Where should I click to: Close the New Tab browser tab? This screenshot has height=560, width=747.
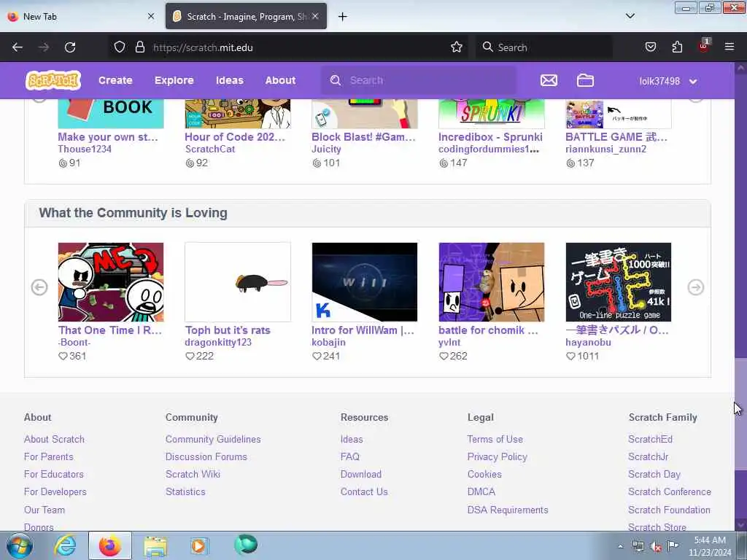(151, 16)
